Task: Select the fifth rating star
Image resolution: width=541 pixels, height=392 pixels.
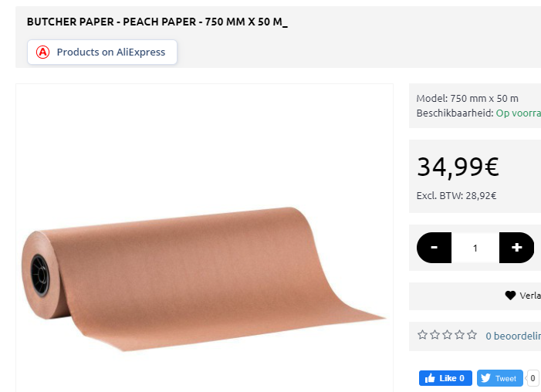Action: pos(472,335)
